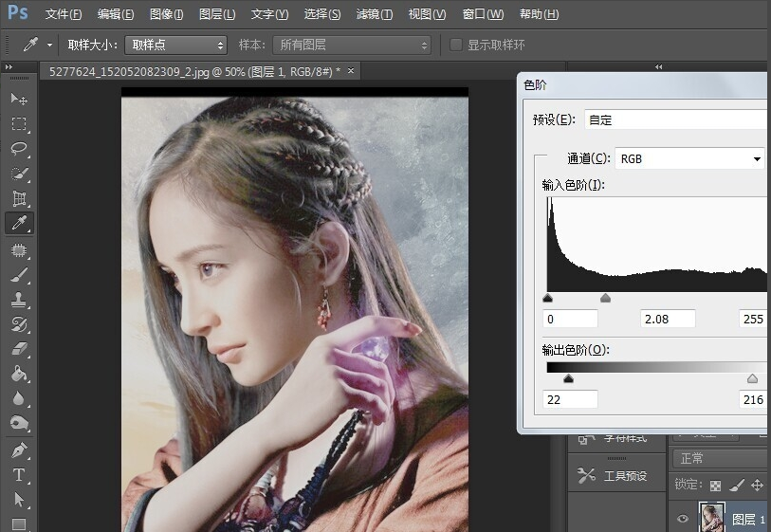
Task: Open 视图(V) menu
Action: point(427,14)
